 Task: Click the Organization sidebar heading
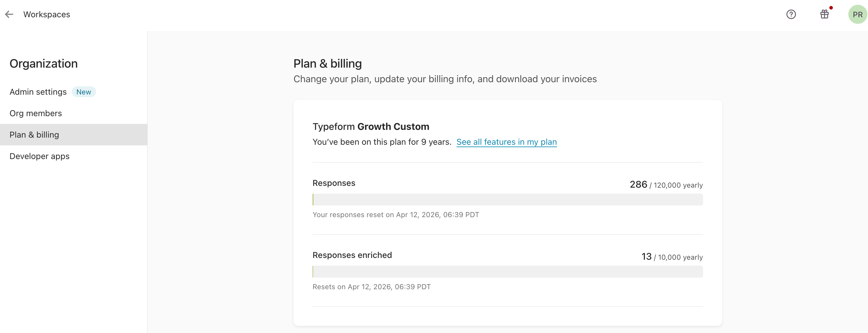click(43, 64)
